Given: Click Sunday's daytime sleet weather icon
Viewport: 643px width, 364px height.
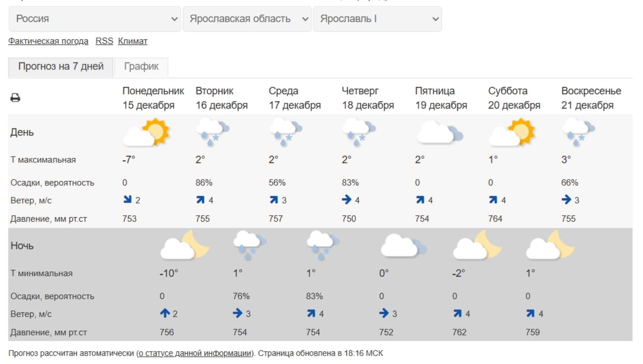Looking at the screenshot, I should click(578, 132).
